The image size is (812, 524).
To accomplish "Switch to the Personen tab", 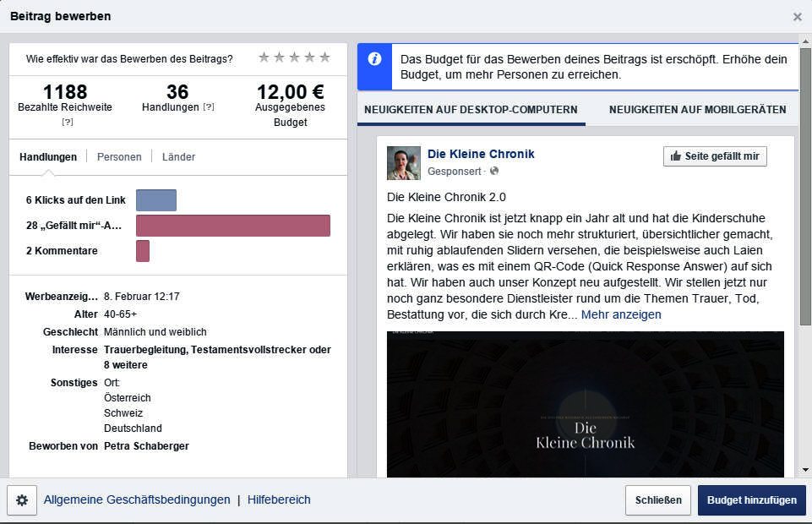I will click(x=119, y=157).
